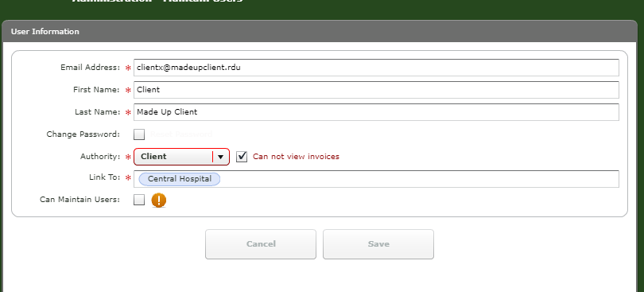Click empty area of Link To field
Viewport: 644px width, 292px height.
coord(419,179)
